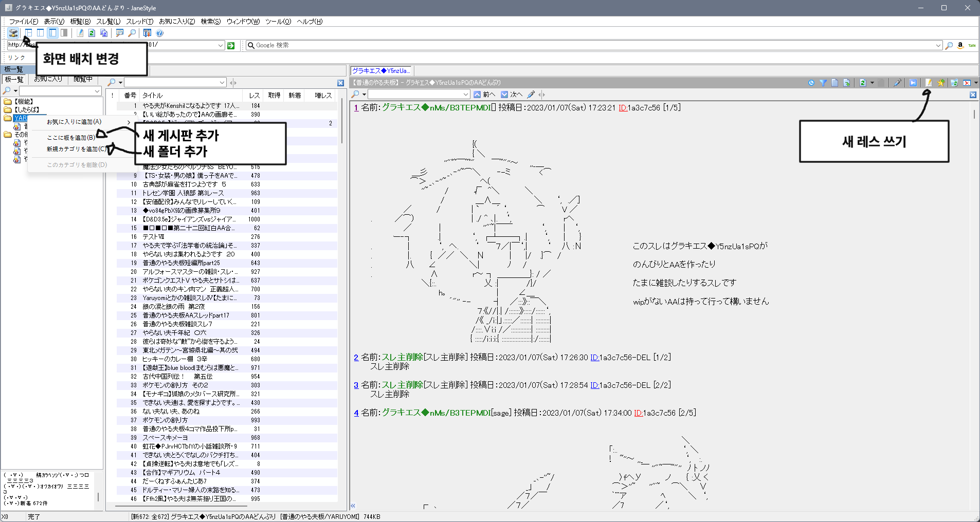Expand the thread search combo box dropdown

click(465, 95)
